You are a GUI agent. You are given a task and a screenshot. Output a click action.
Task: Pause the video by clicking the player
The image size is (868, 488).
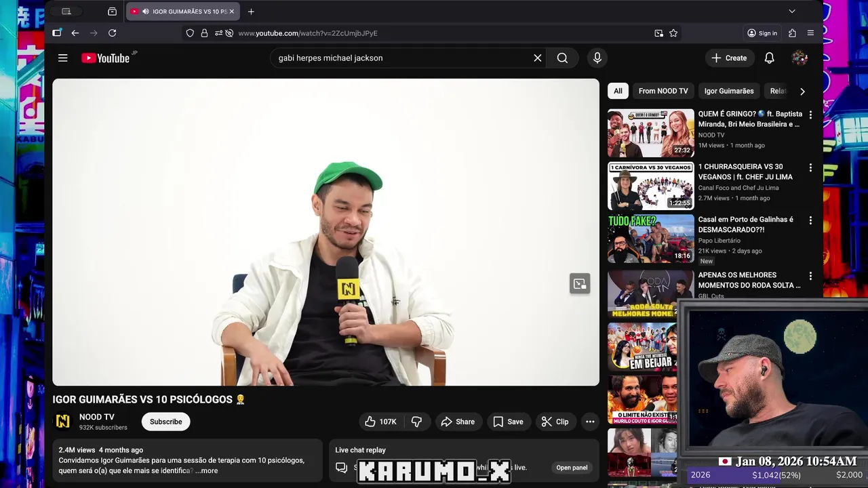coord(325,232)
